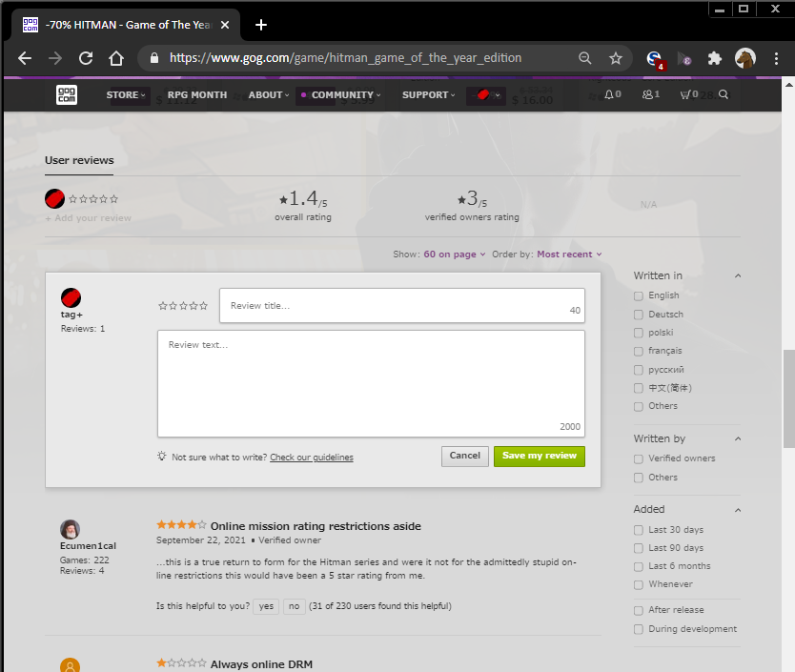The width and height of the screenshot is (795, 672).
Task: Click the browser forward arrow
Action: (55, 58)
